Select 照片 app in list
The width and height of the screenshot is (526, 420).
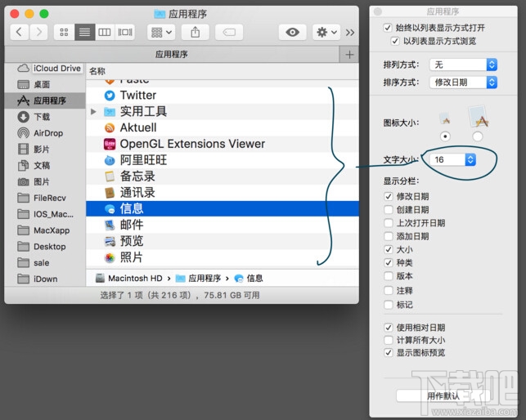click(x=223, y=257)
